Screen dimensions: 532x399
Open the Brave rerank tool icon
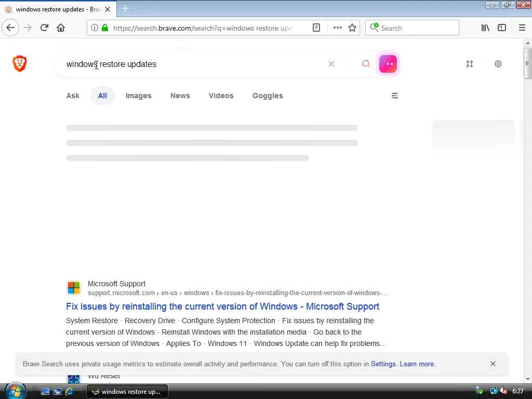pos(470,64)
